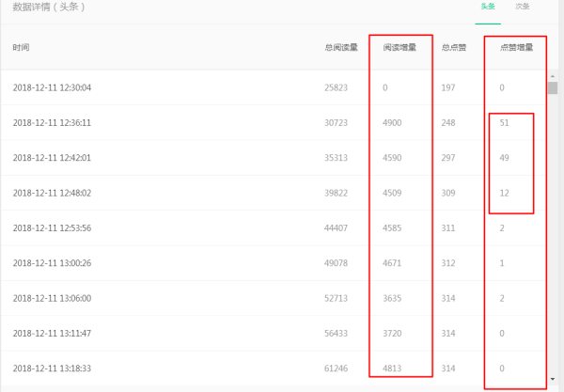Click the 阅读增量 column header

[x=399, y=47]
